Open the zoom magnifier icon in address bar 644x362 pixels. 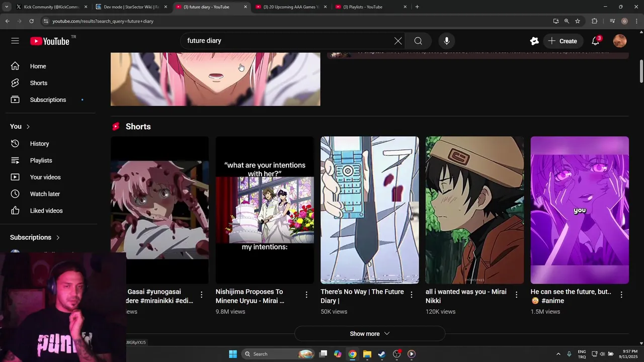[567, 21]
